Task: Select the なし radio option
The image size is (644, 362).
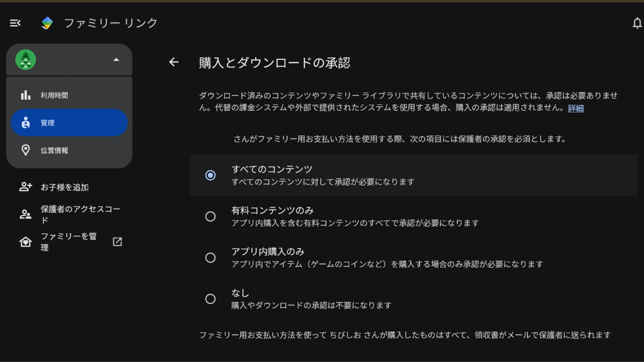Action: tap(211, 299)
